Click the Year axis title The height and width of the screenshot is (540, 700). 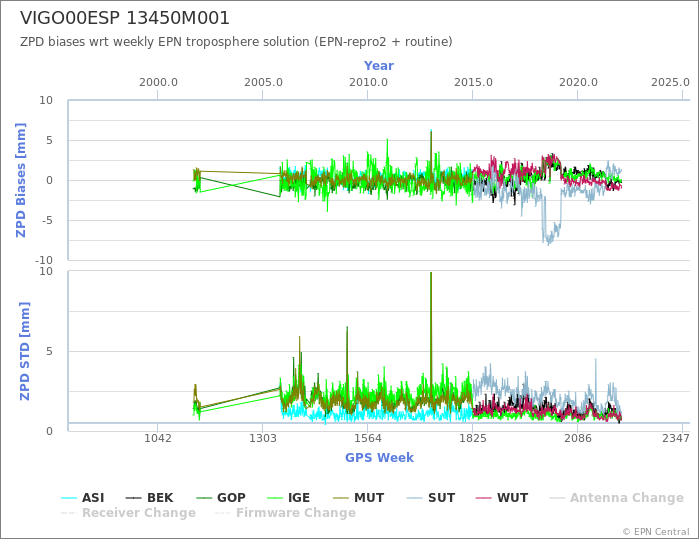point(379,66)
